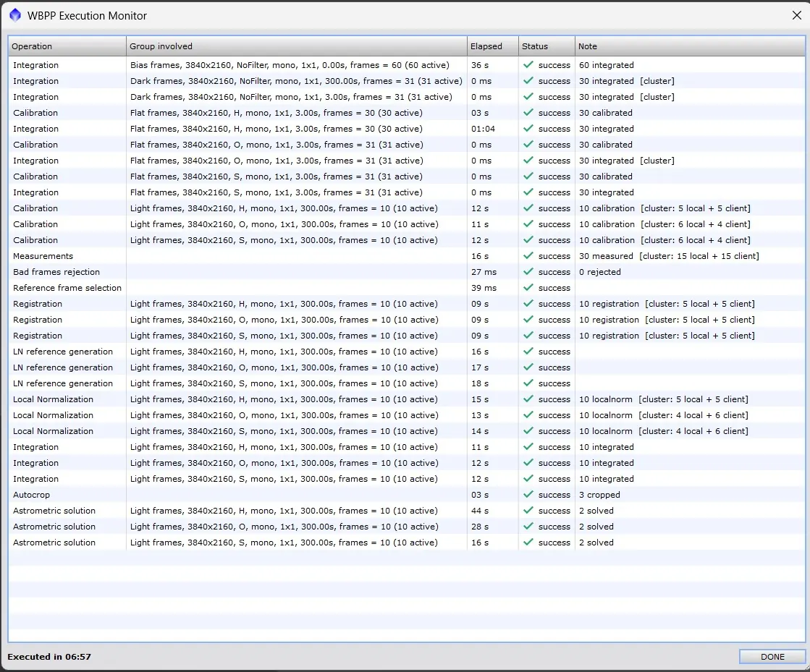810x672 pixels.
Task: Select Flat frames H calibration row group
Action: point(277,113)
